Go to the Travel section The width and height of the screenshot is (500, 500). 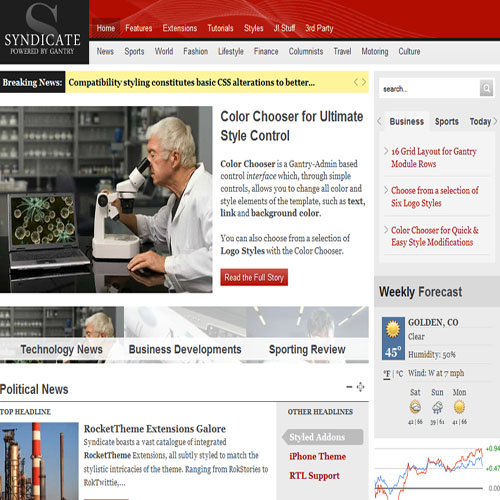(x=342, y=51)
